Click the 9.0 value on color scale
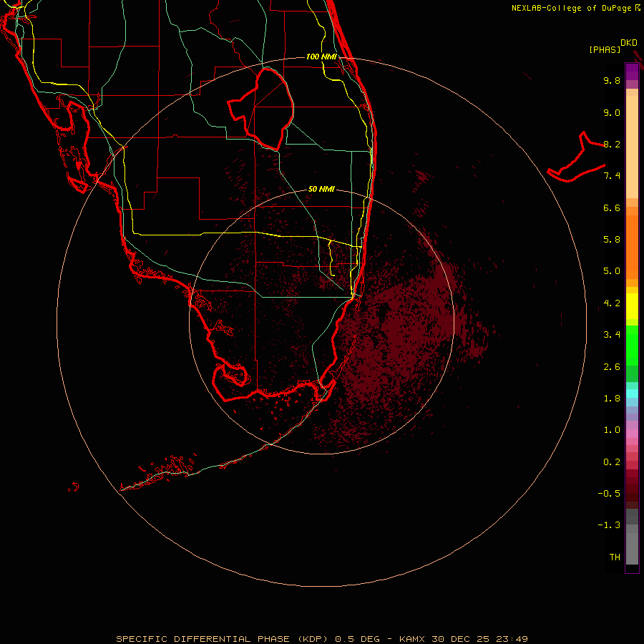Screen dimensions: 644x644 coord(612,112)
